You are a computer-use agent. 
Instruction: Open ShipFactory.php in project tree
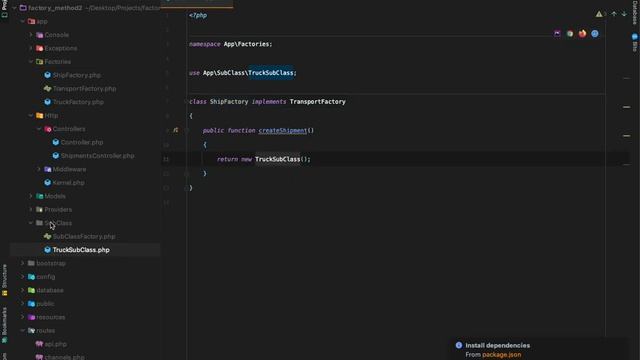pyautogui.click(x=77, y=75)
